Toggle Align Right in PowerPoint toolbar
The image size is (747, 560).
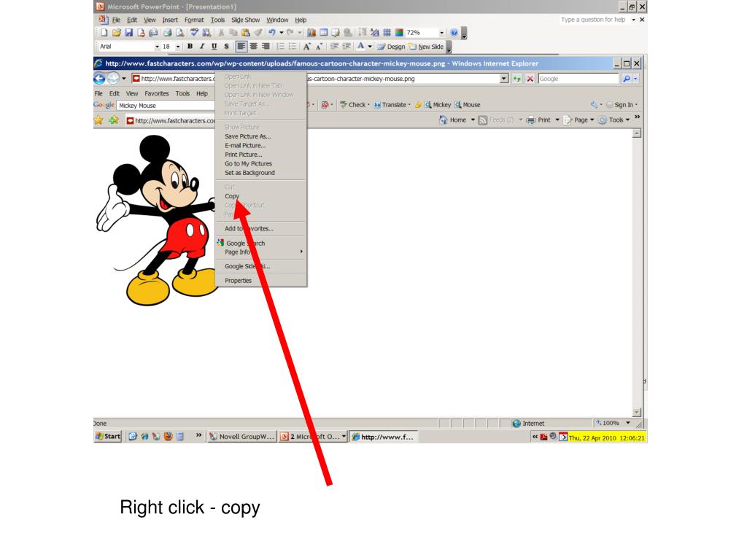point(266,46)
